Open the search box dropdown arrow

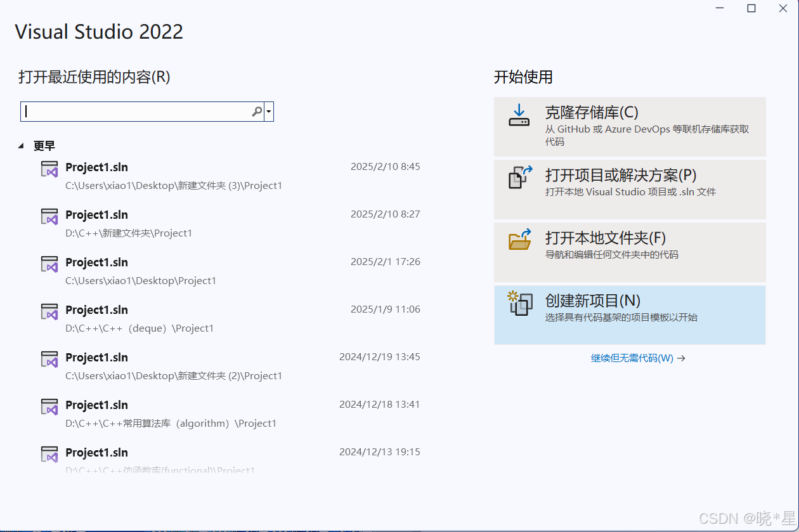[269, 112]
